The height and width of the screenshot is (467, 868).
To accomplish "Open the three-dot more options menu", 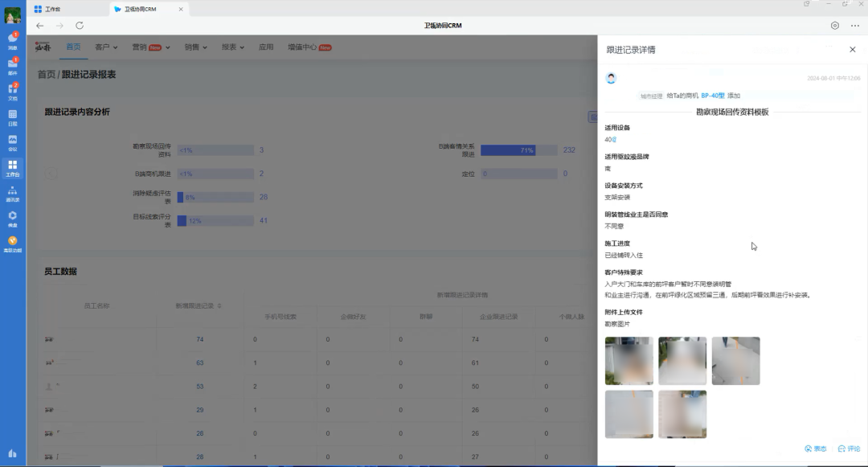I will pyautogui.click(x=854, y=26).
